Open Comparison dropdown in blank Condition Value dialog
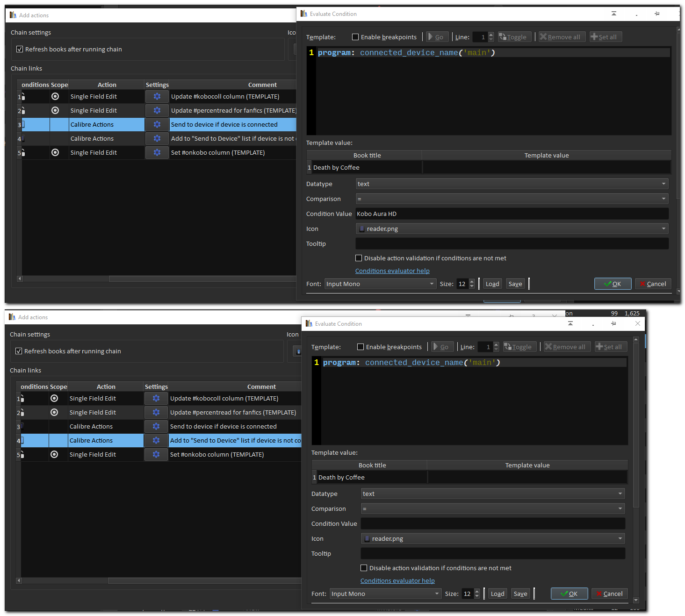Image resolution: width=685 pixels, height=616 pixels. pos(493,509)
